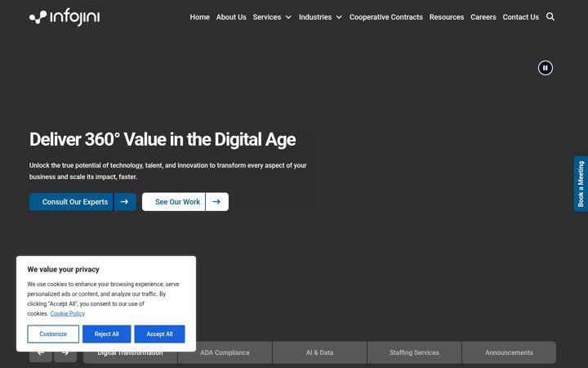Image resolution: width=588 pixels, height=368 pixels.
Task: Expand the Services dropdown chevron
Action: tap(288, 17)
